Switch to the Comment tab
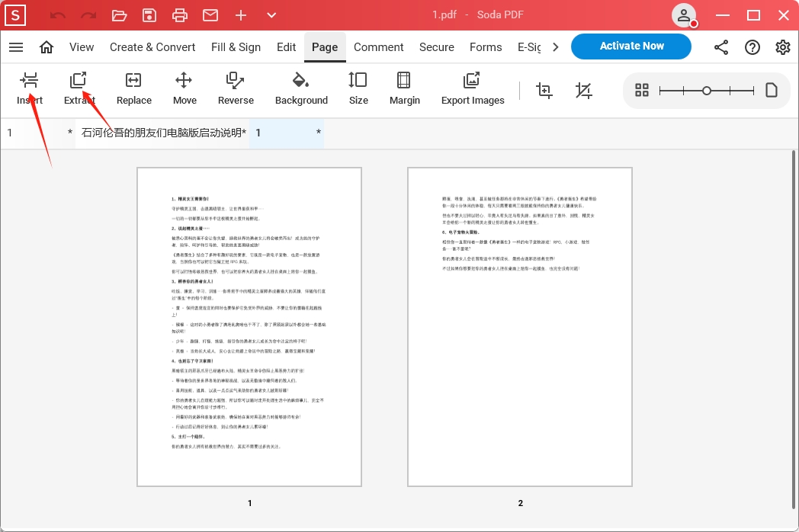This screenshot has width=799, height=532. point(378,47)
